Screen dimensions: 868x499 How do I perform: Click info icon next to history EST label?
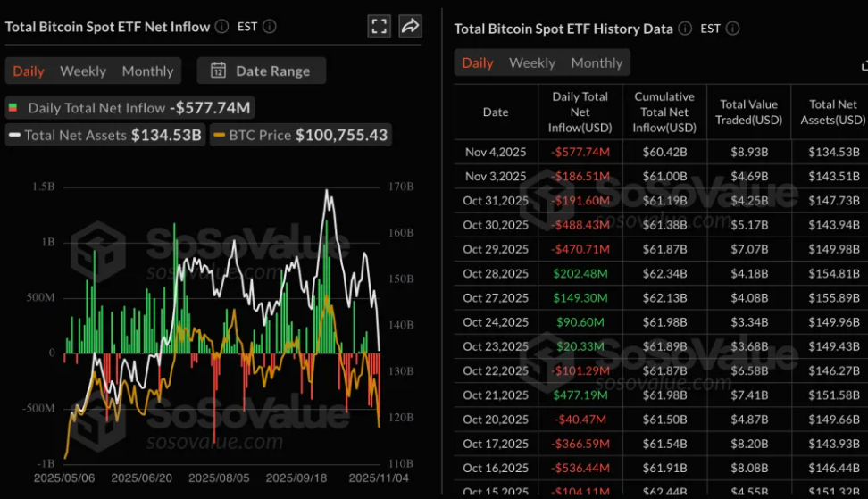pos(732,29)
